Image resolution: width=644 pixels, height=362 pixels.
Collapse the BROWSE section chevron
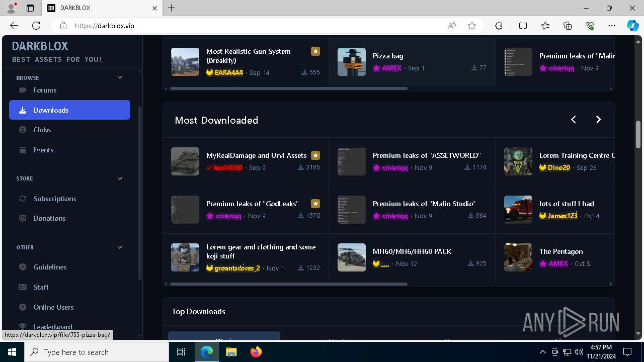120,77
